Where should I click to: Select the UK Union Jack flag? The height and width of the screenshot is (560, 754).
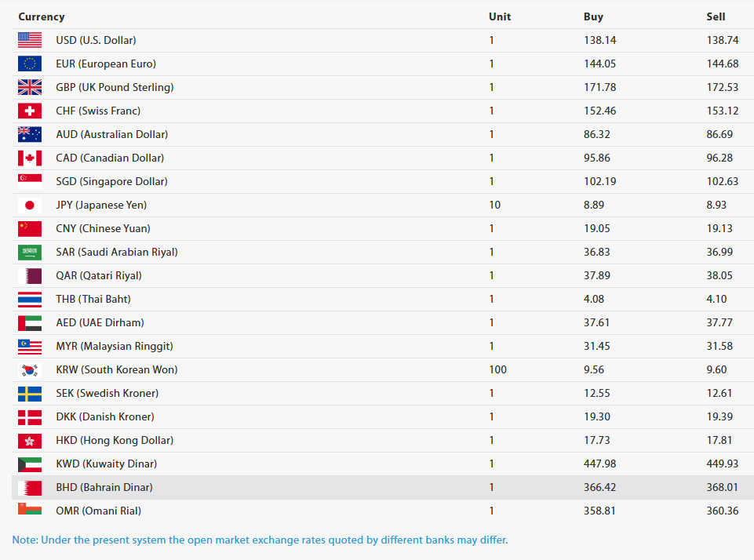pos(29,87)
